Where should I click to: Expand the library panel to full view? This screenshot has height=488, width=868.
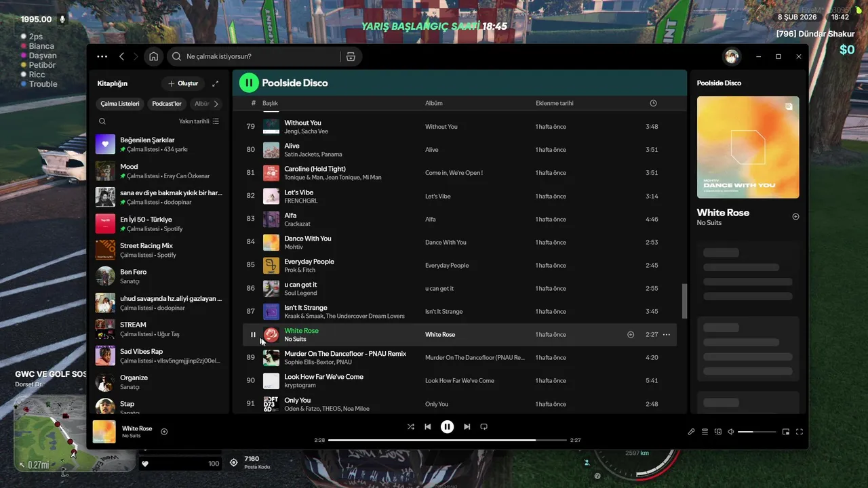point(215,83)
